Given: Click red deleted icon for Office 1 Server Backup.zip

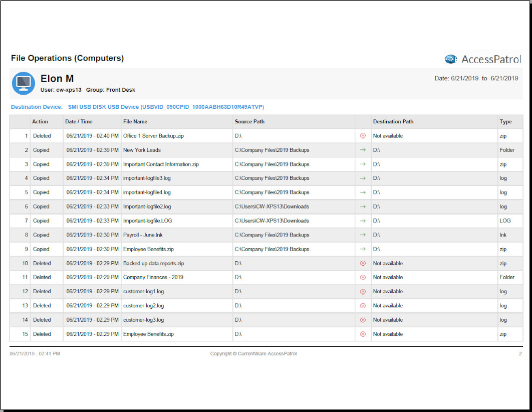Looking at the screenshot, I should [x=363, y=136].
